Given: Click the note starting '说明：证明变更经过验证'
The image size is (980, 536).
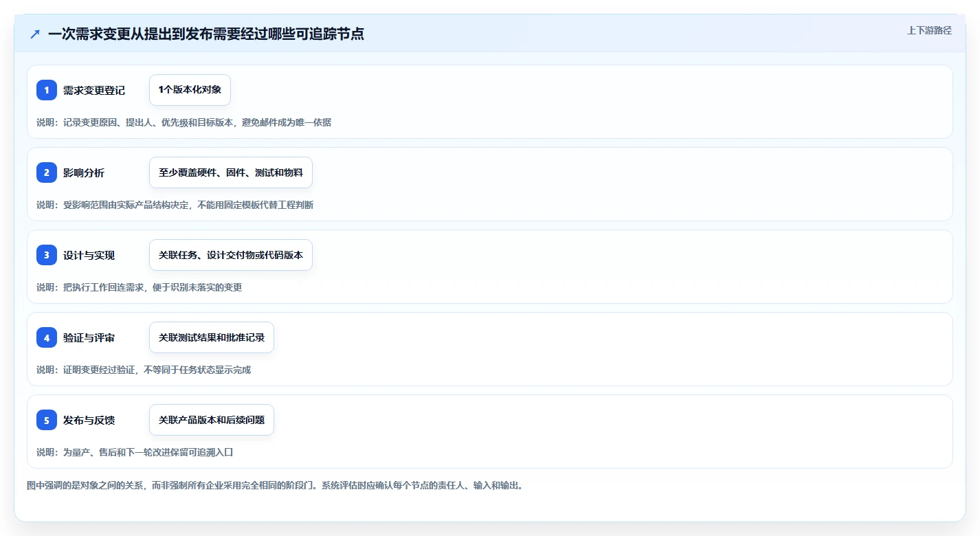Looking at the screenshot, I should coord(144,370).
